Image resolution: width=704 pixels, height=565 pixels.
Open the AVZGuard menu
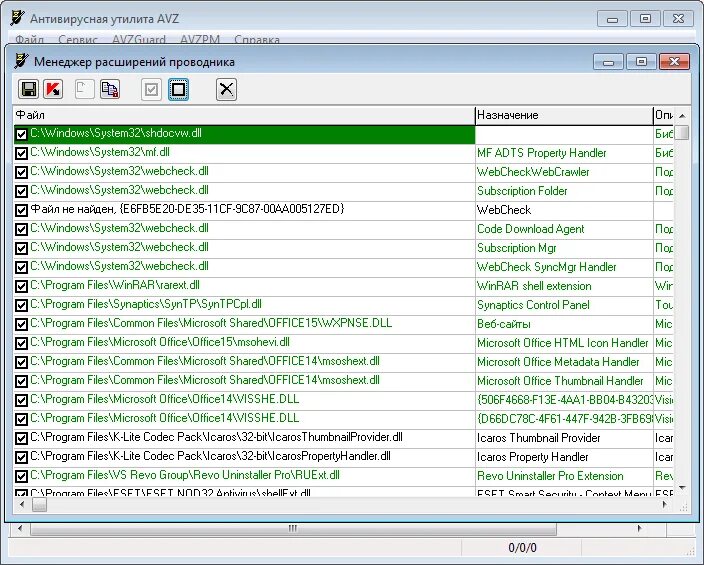point(139,40)
